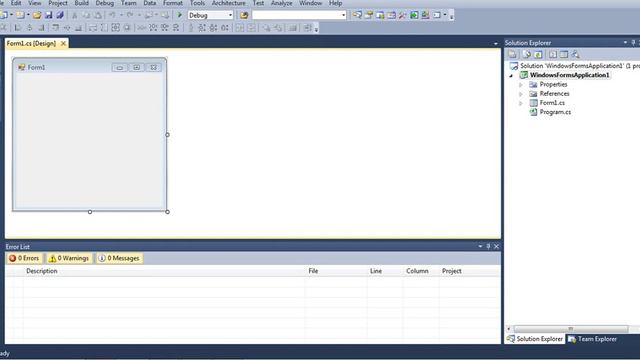Click the Save All icon
The image size is (640, 360).
pos(60,16)
